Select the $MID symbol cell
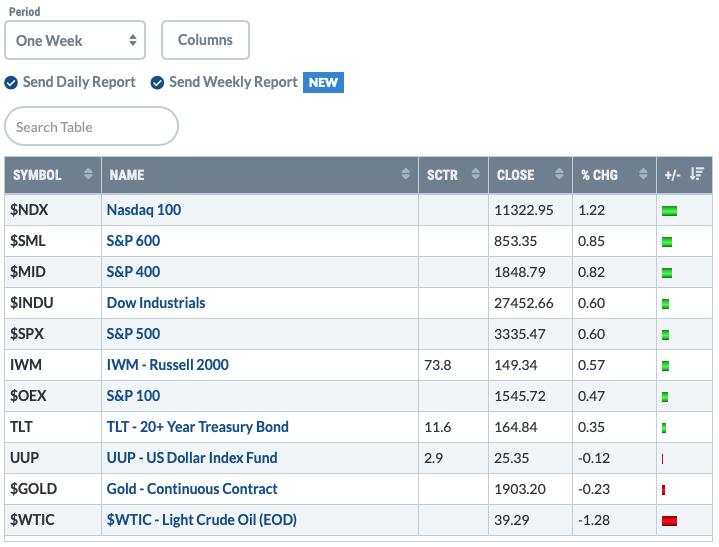719x547 pixels. (53, 272)
